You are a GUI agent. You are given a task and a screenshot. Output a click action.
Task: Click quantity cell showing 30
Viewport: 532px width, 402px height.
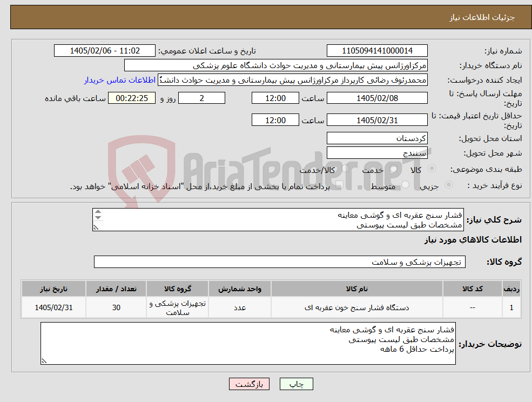(116, 307)
